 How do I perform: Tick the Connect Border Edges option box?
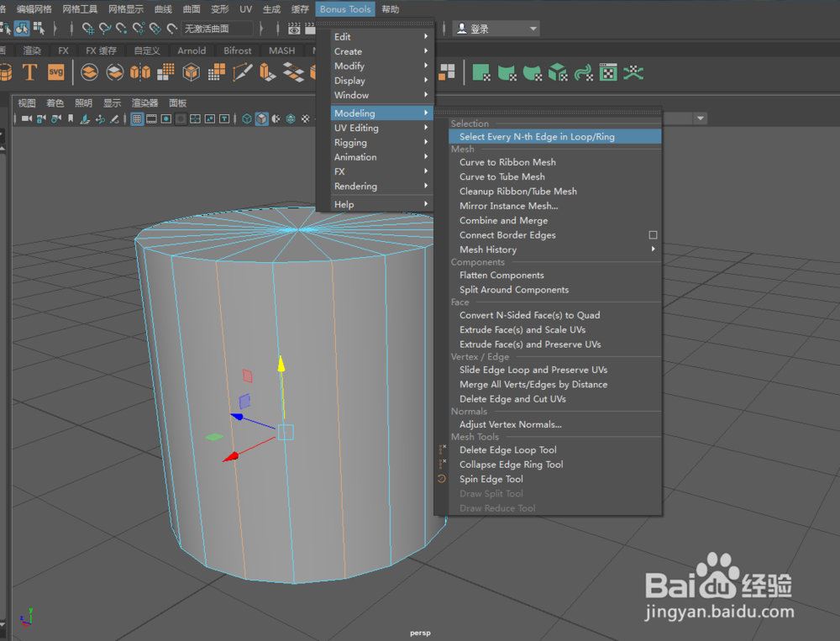point(653,234)
